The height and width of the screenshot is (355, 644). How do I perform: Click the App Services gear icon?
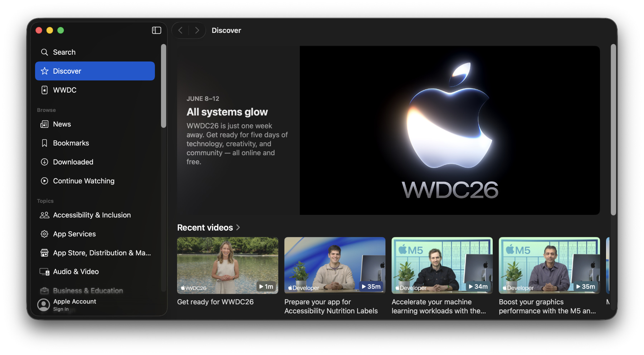pos(44,234)
